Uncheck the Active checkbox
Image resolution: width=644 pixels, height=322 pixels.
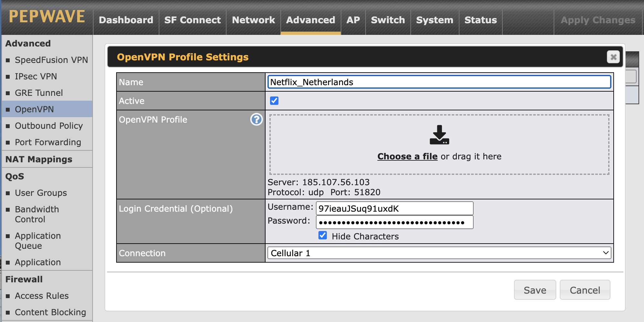[274, 101]
